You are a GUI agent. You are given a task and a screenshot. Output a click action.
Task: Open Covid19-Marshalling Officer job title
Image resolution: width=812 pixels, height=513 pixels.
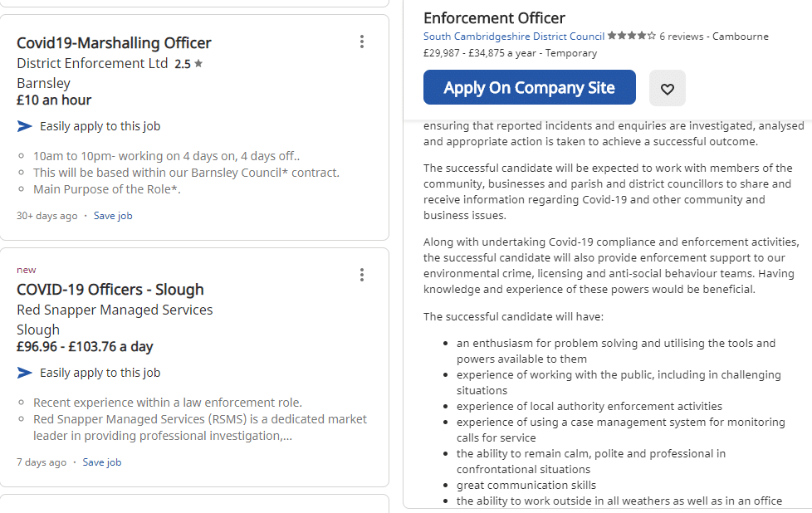[x=114, y=43]
